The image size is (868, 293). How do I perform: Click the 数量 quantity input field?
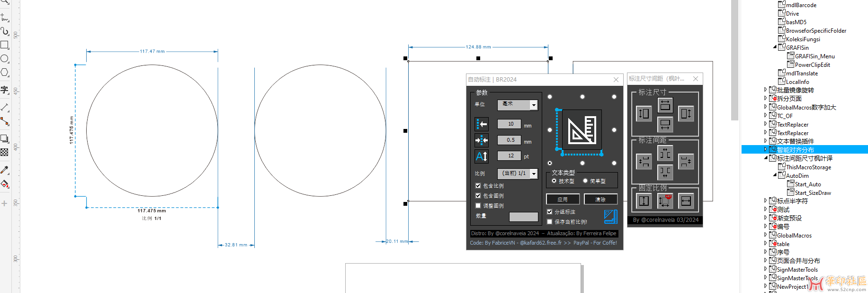point(523,217)
